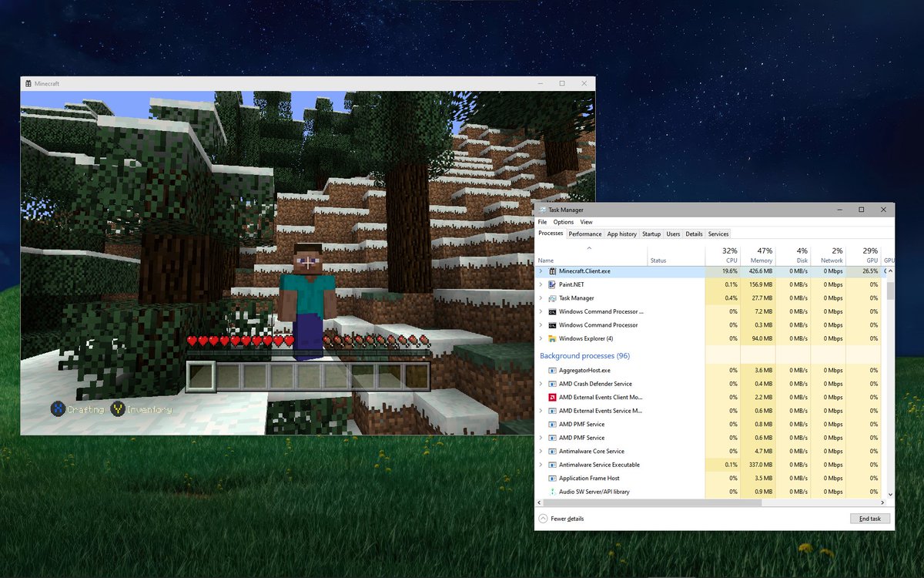Click the X Crafting button icon in Minecraft
The image size is (924, 578).
coord(58,409)
